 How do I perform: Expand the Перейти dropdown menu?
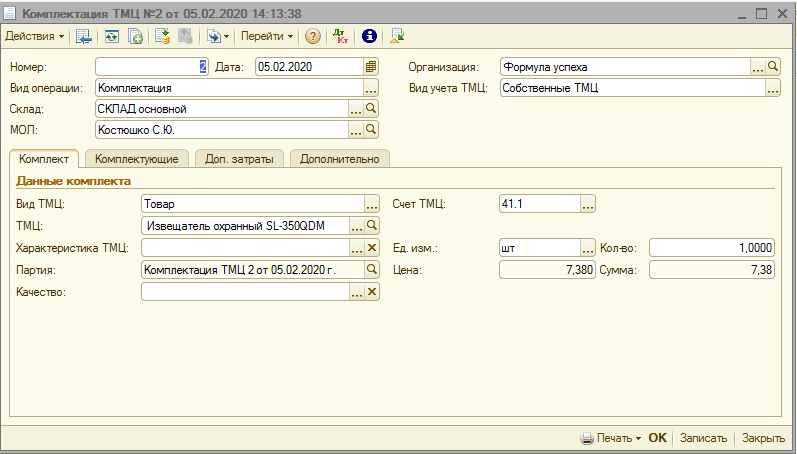[x=267, y=36]
